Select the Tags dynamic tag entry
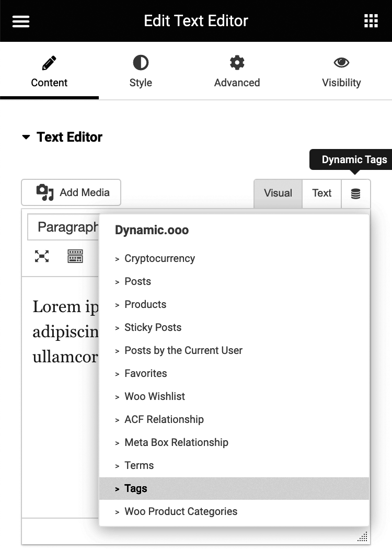 click(136, 488)
